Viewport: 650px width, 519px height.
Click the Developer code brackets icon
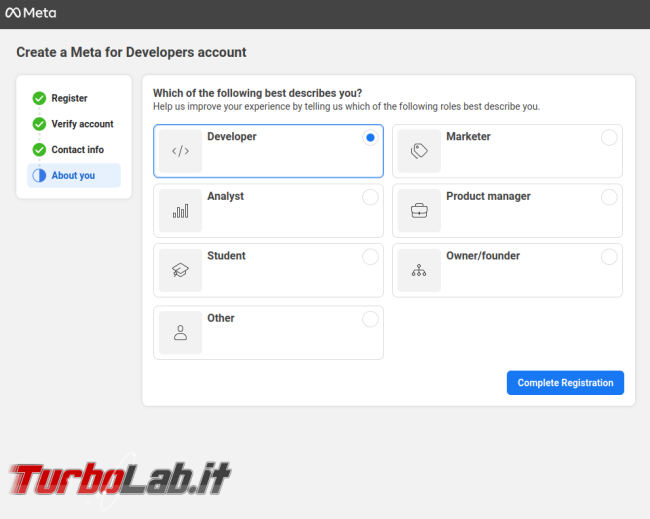coord(180,151)
